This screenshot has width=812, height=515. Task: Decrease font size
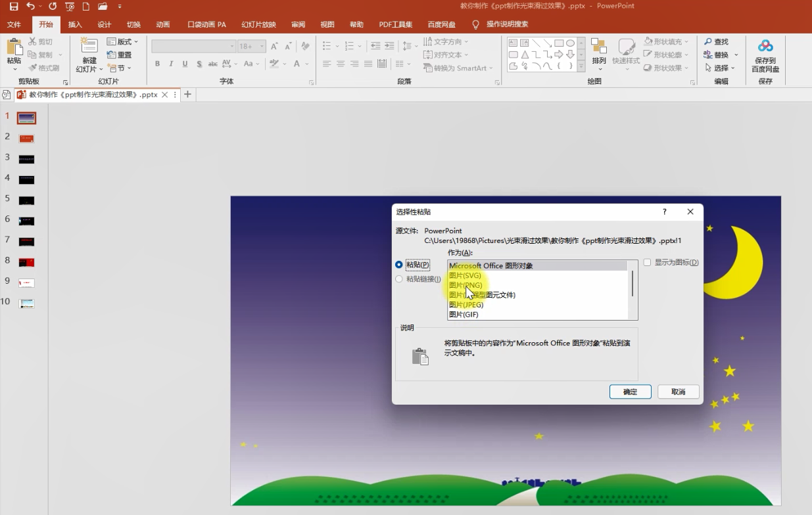click(x=288, y=47)
